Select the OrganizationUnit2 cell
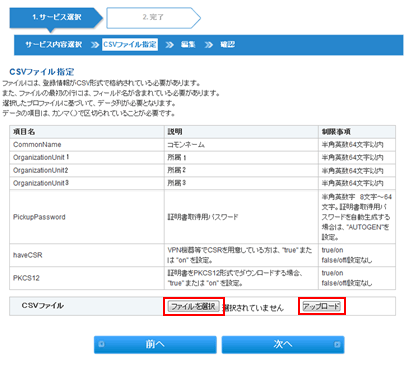This screenshot has height=375, width=413. (x=87, y=170)
